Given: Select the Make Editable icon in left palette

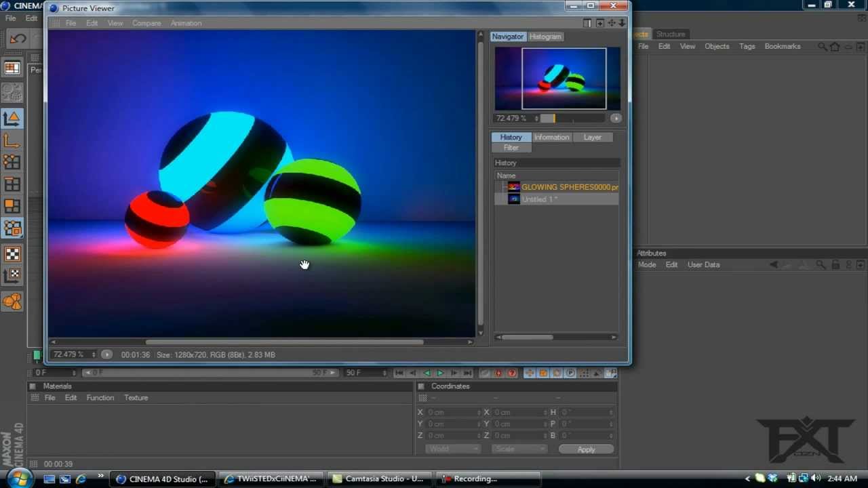Looking at the screenshot, I should (12, 92).
